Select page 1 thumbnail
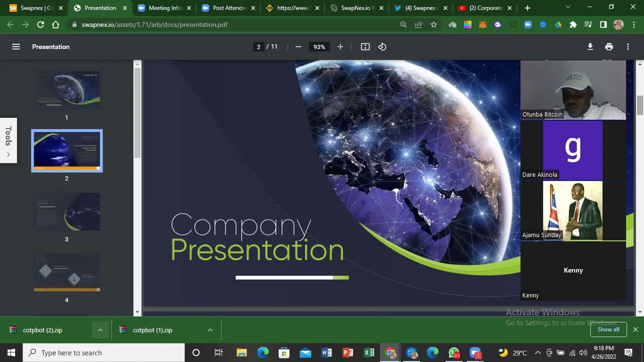 click(x=66, y=90)
